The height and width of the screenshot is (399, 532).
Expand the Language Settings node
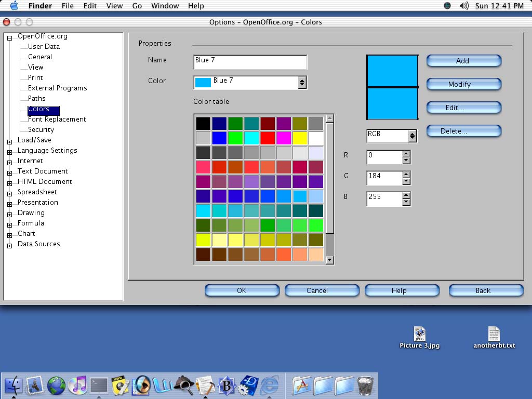(9, 152)
